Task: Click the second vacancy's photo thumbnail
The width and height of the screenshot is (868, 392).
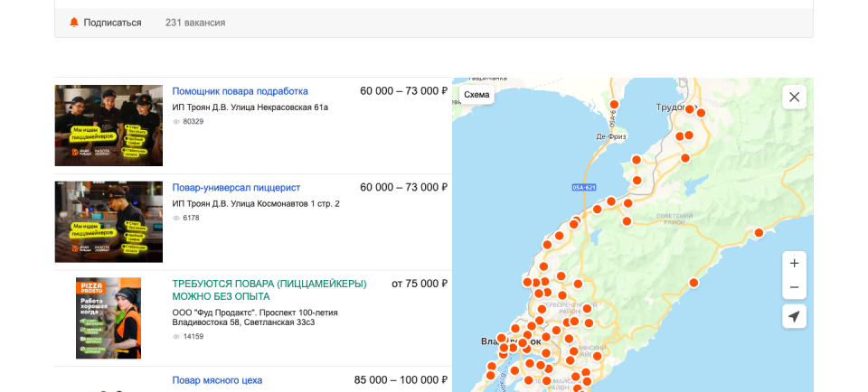Action: (x=108, y=222)
